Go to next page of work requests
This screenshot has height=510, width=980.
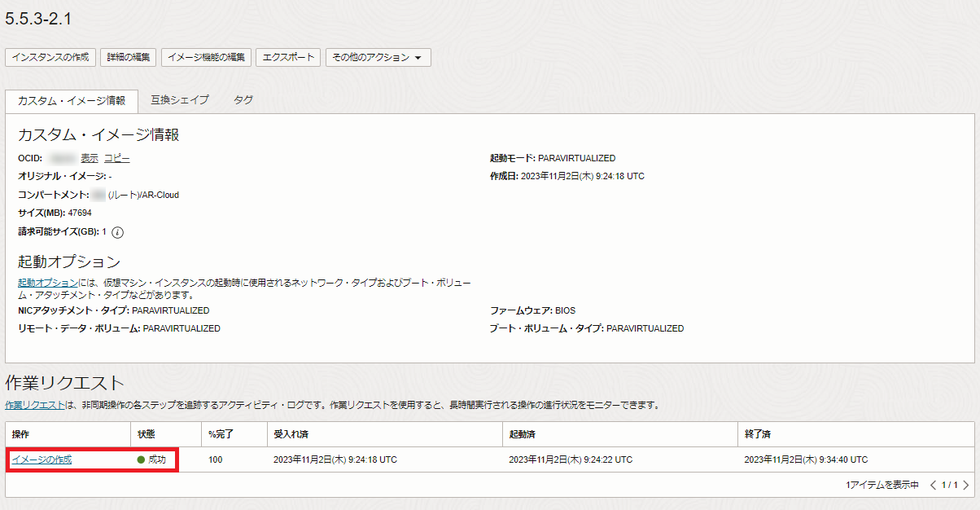(966, 486)
